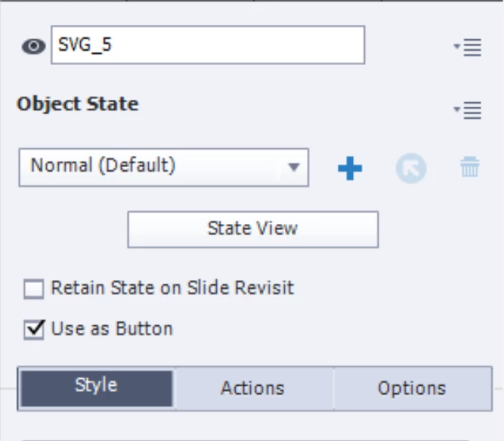Click the delete state trash icon
The height and width of the screenshot is (441, 504).
coord(469,166)
